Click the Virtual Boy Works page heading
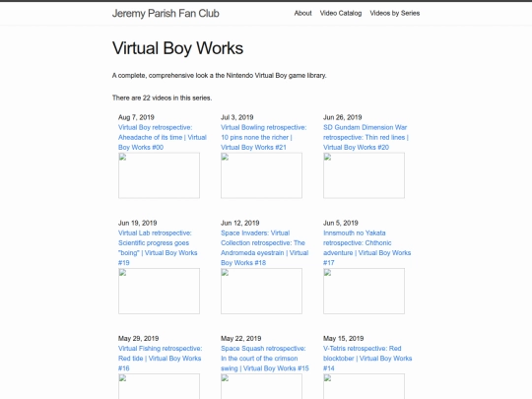 tap(177, 48)
